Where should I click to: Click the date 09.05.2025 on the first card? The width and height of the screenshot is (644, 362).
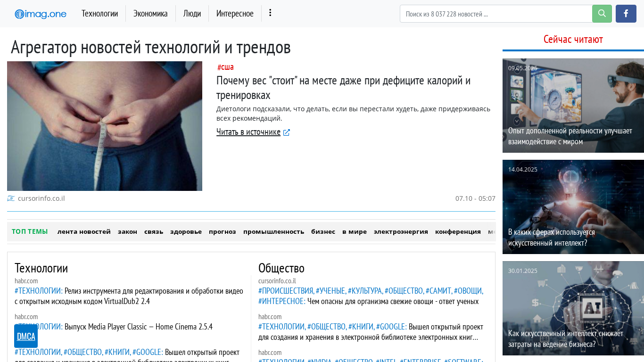point(522,68)
